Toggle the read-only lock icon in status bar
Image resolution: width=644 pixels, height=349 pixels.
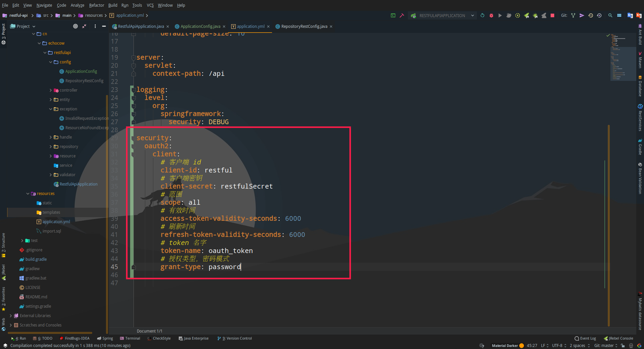623,346
